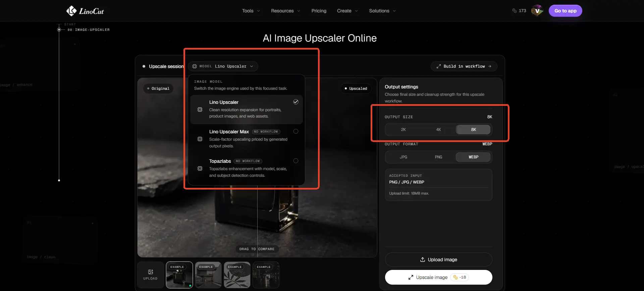Click the Drag to compare slider handle
The width and height of the screenshot is (644, 291).
tap(257, 249)
